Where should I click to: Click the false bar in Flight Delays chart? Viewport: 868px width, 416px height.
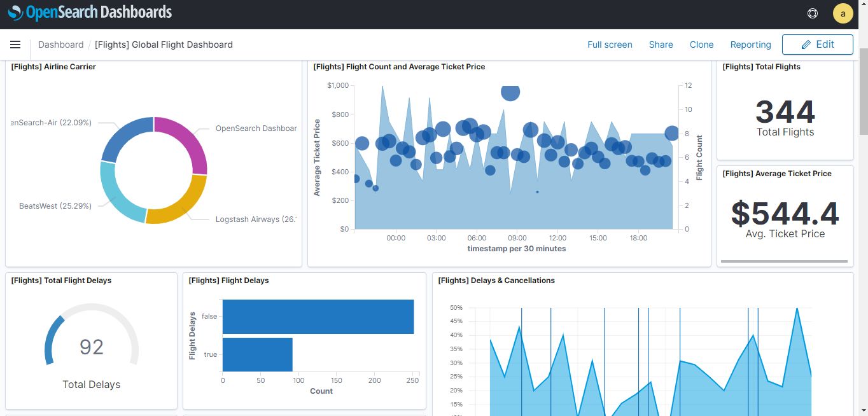tap(317, 316)
